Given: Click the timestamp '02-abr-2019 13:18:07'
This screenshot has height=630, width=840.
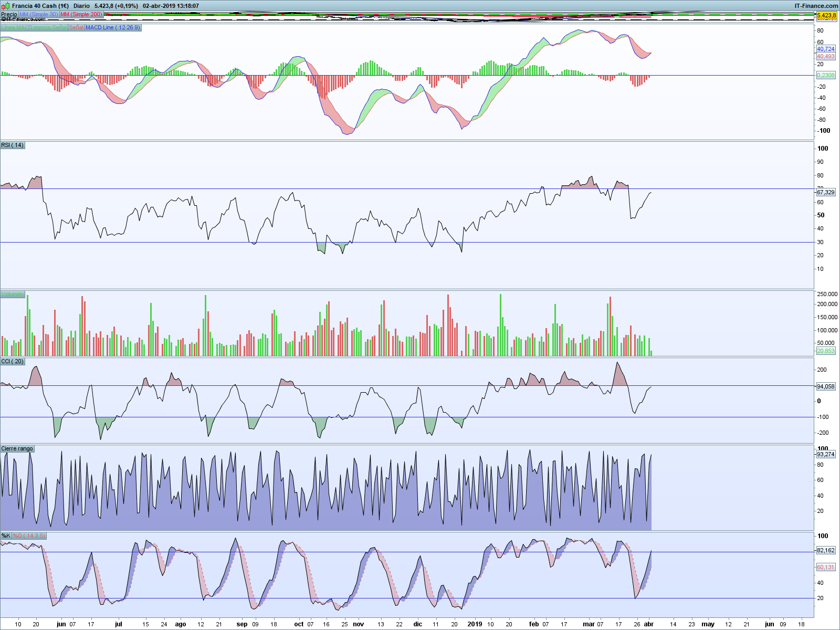Looking at the screenshot, I should coord(171,6).
